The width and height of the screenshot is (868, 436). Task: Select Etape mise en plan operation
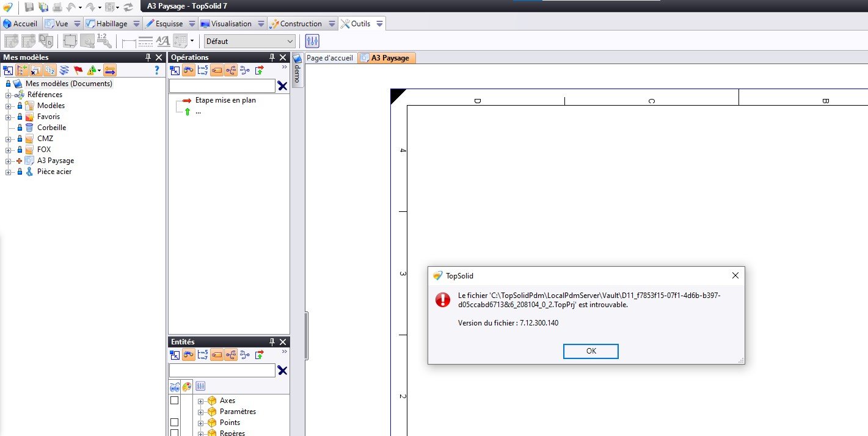tap(225, 100)
